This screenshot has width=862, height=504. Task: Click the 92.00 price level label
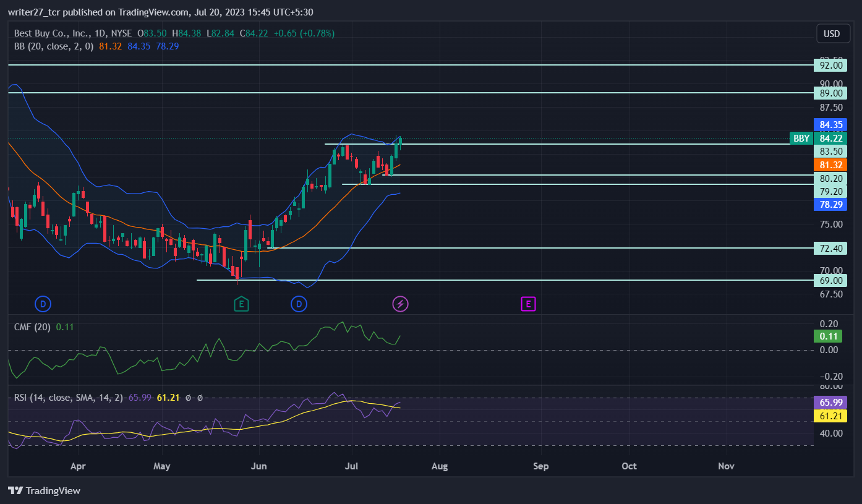[830, 65]
